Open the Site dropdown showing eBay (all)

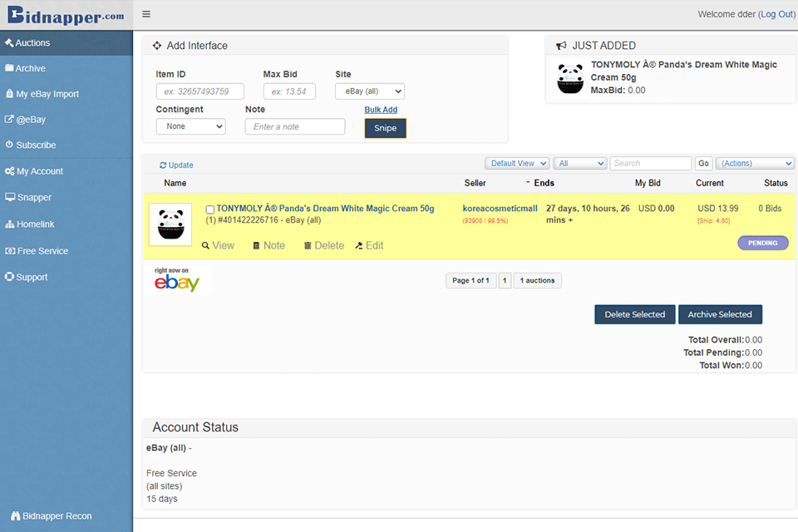point(369,91)
